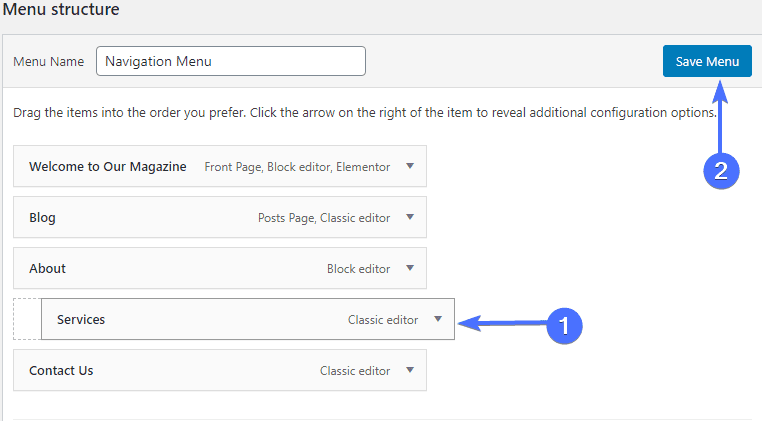Select the Services sub-item title
This screenshot has height=421, width=762.
(x=81, y=319)
